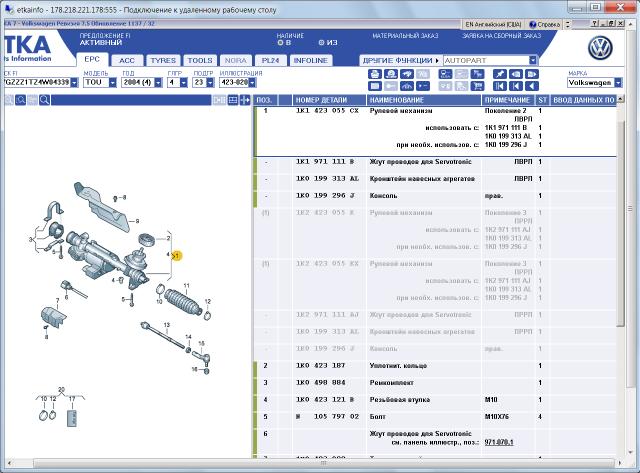Click the pushpin icon in the toolbar
The image size is (640, 473).
[500, 74]
